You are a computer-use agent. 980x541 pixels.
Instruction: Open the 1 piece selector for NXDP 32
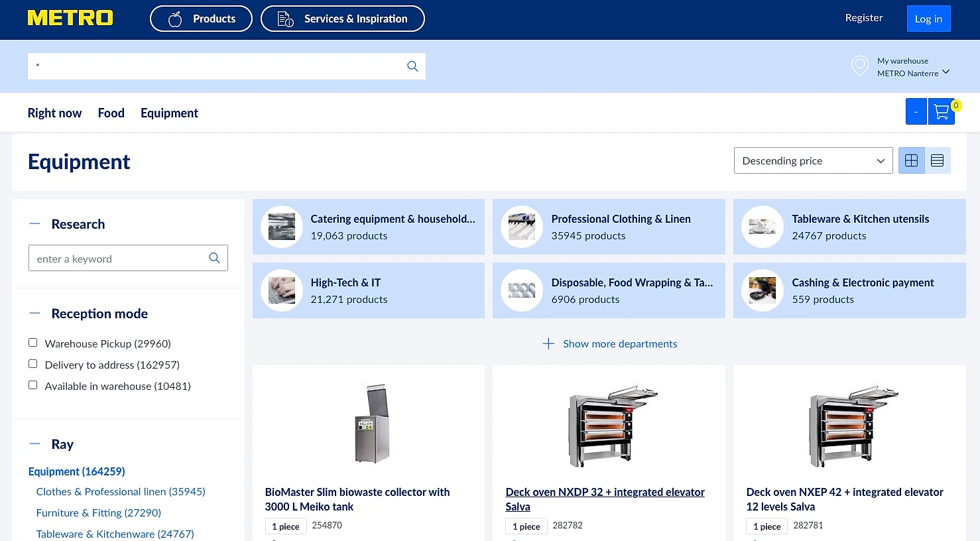(x=526, y=526)
